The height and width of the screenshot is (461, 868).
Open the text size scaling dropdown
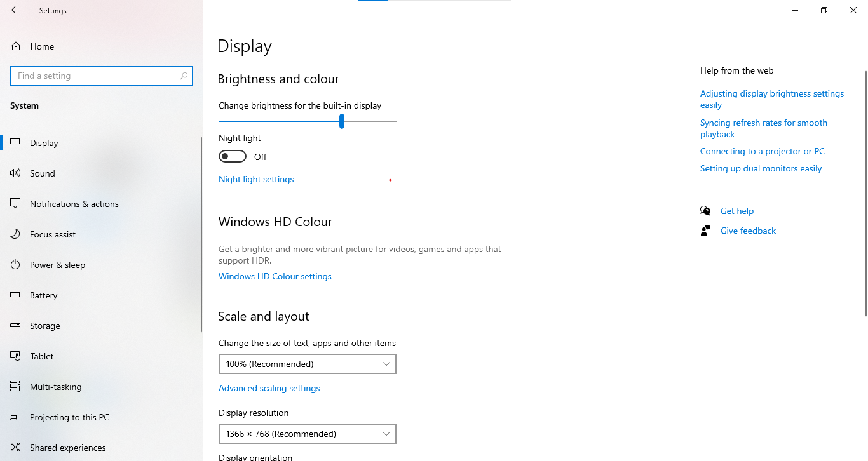(307, 364)
